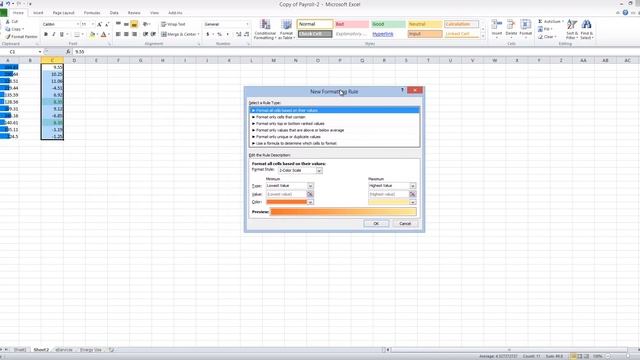The image size is (640, 360).
Task: Switch to the View tab
Action: click(x=154, y=13)
